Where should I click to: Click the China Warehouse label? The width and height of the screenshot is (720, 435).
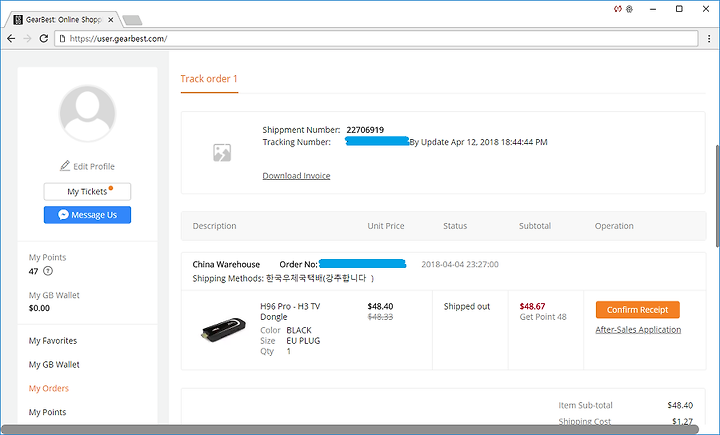click(x=226, y=265)
